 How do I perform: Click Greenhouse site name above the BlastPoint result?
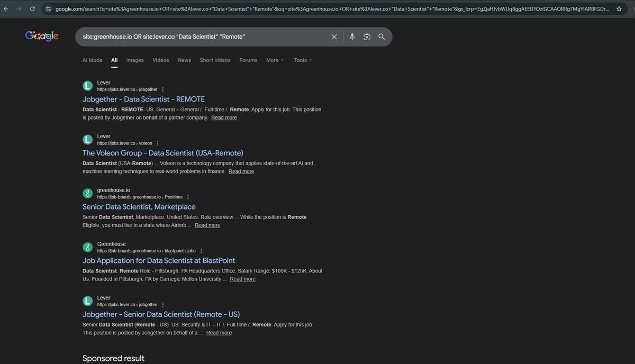point(112,244)
